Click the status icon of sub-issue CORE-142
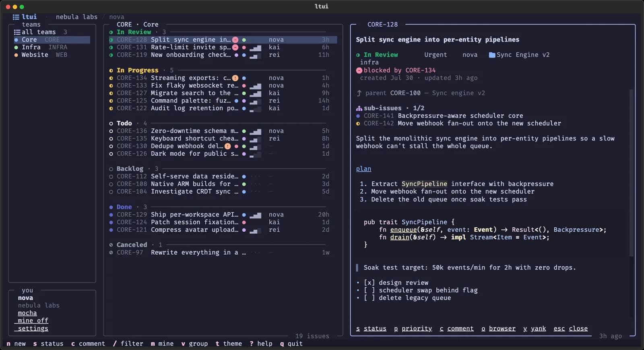Image resolution: width=644 pixels, height=350 pixels. pos(358,124)
